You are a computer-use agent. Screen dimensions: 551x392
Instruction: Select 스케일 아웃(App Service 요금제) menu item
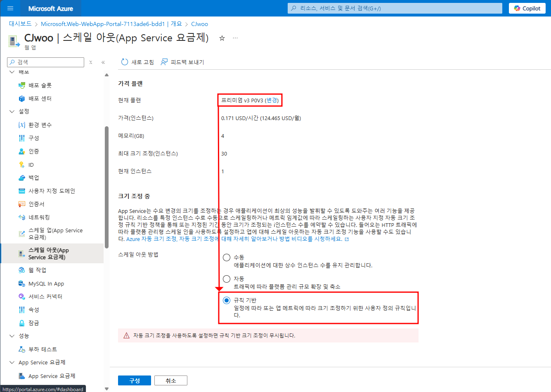(x=52, y=253)
